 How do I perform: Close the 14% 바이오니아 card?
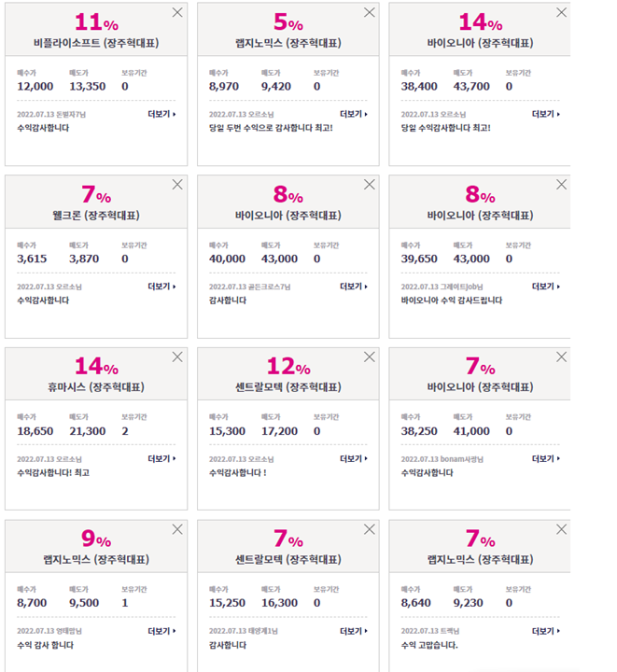click(561, 12)
